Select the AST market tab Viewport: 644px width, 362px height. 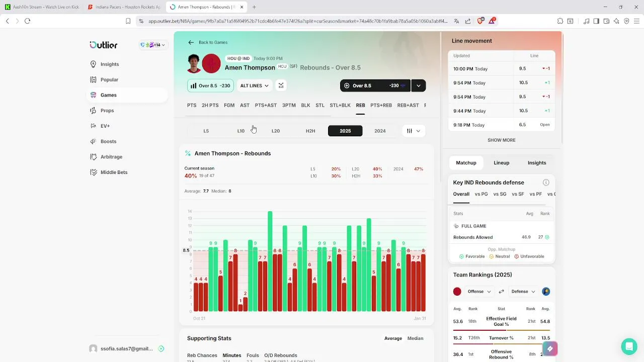pyautogui.click(x=245, y=105)
